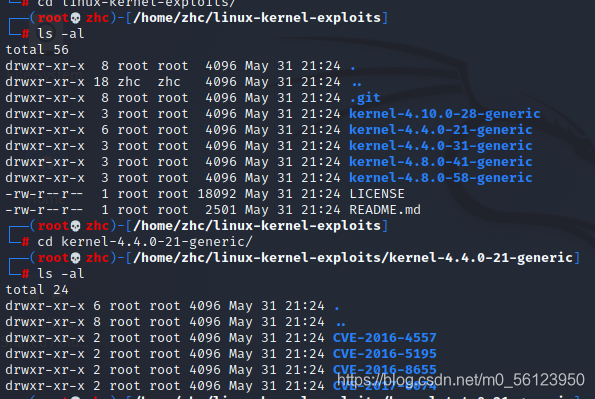The image size is (595, 399).
Task: Click the skull icon before kernel-4.4.0-21 path
Action: tap(76, 258)
